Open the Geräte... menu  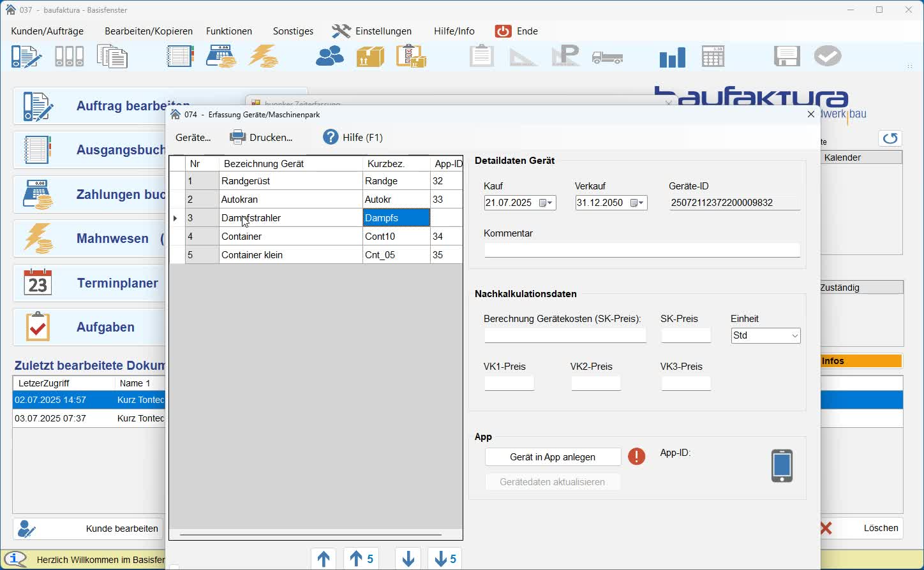point(193,138)
